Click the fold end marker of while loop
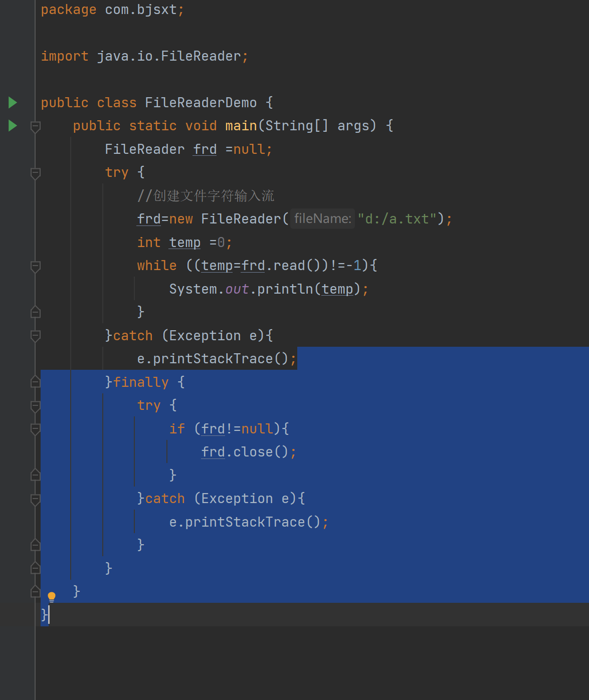 [36, 312]
